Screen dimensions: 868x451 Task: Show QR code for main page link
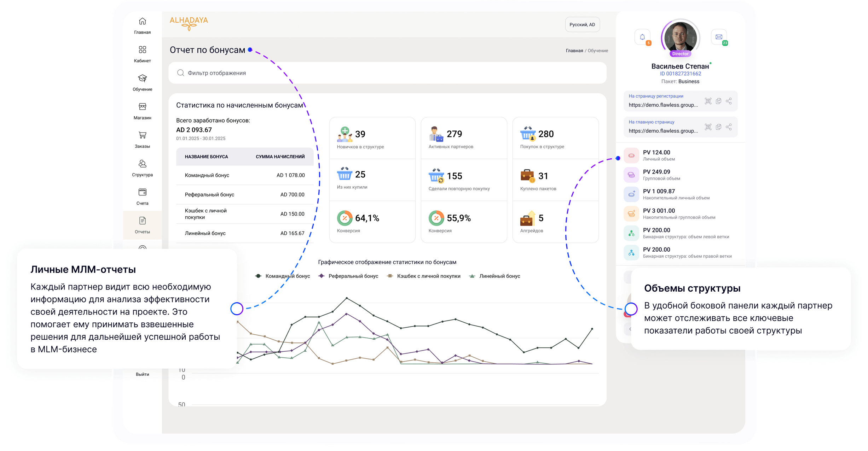708,127
